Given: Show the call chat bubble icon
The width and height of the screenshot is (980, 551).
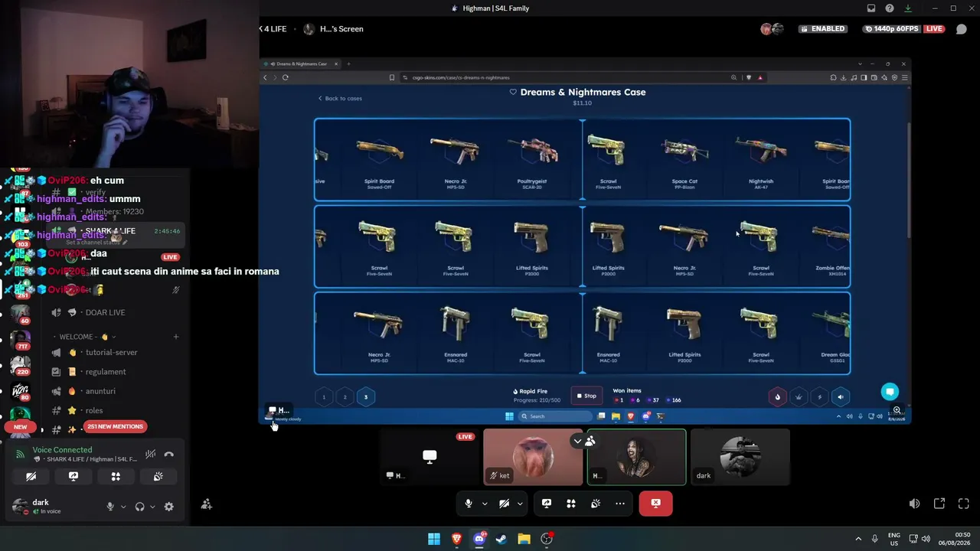Looking at the screenshot, I should coord(962,29).
